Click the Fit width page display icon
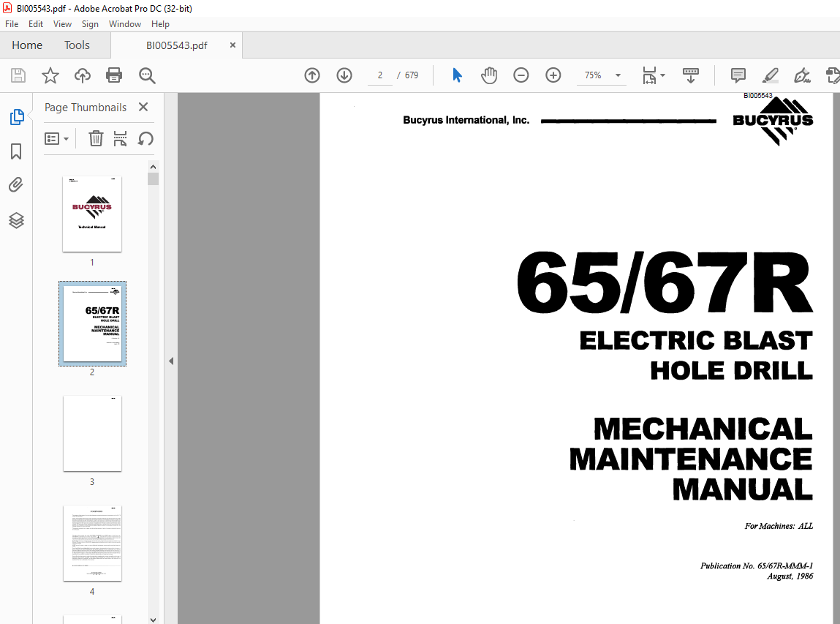This screenshot has height=624, width=840. pos(648,75)
